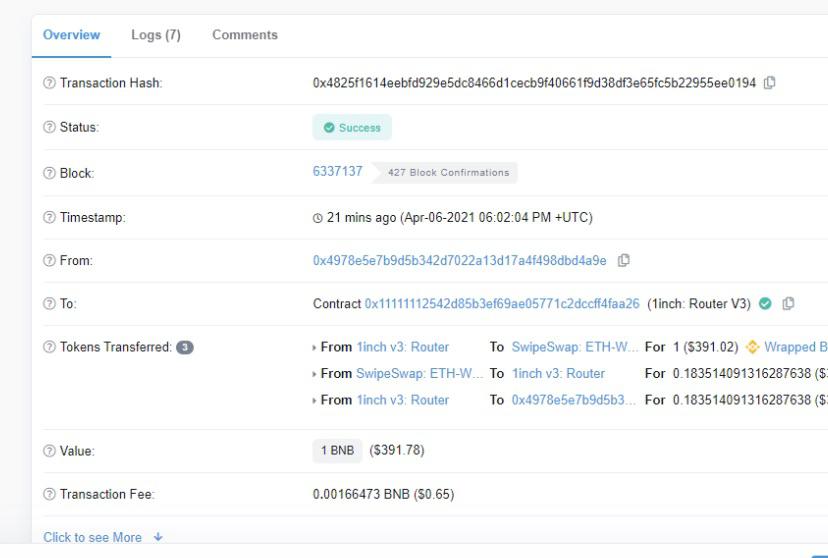Screen dimensions: 828x558
Task: Open block number 6337137
Action: [x=337, y=172]
